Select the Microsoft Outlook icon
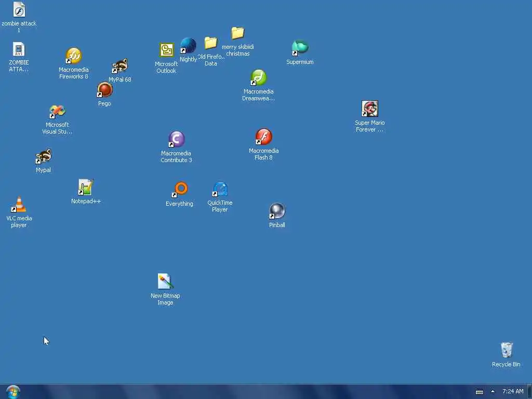 coord(167,50)
